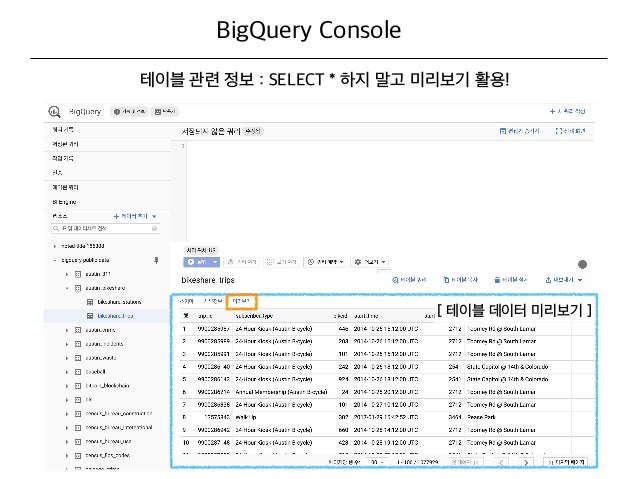Screen dimensions: 638x479
Task: Click the copy table link
Action: (x=460, y=280)
